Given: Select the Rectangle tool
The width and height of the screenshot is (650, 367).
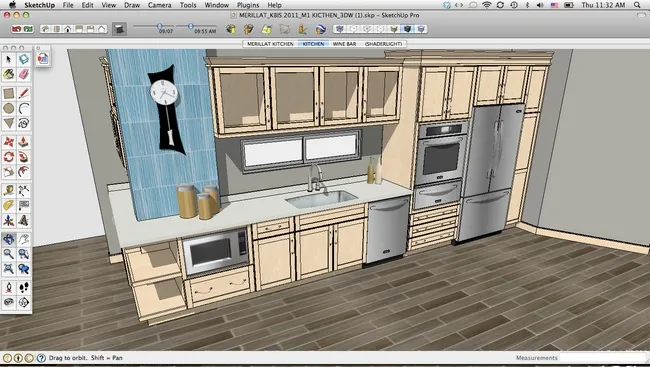Looking at the screenshot, I should click(9, 93).
